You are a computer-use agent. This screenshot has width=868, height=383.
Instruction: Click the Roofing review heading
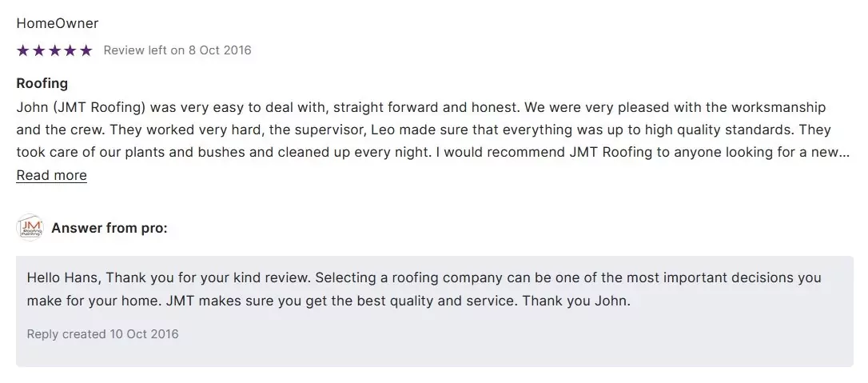click(x=42, y=83)
